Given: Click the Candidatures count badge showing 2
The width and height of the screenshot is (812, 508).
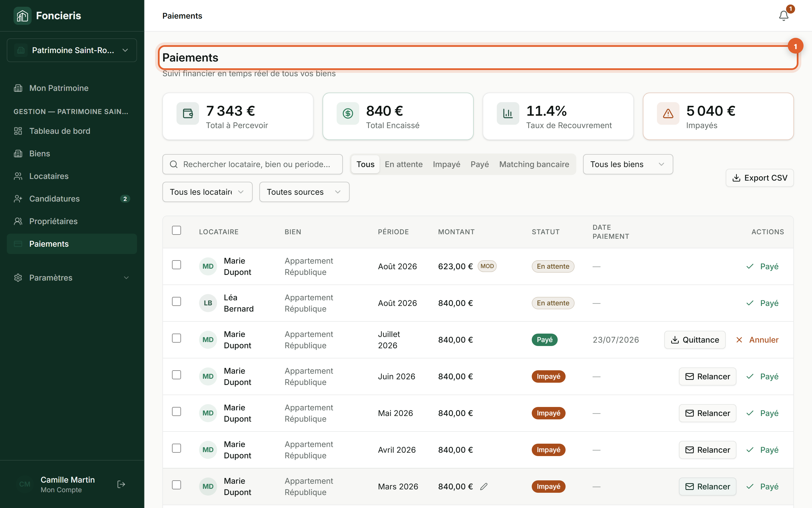Looking at the screenshot, I should point(125,199).
